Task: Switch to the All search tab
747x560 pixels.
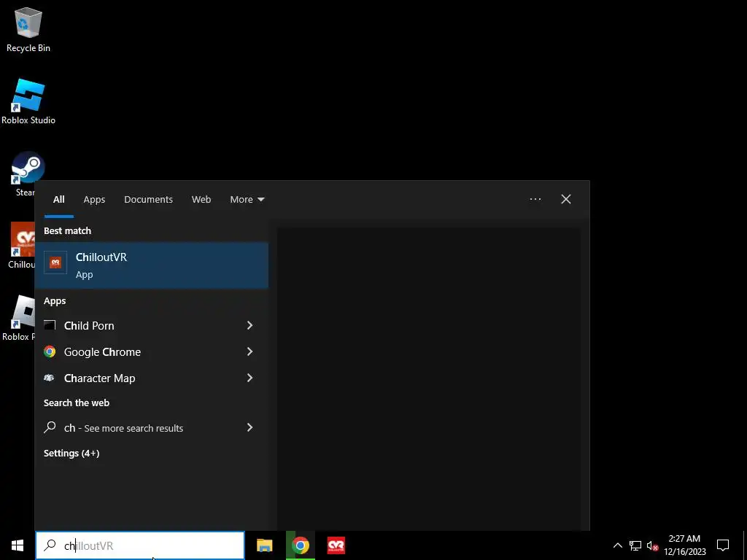Action: (x=58, y=200)
